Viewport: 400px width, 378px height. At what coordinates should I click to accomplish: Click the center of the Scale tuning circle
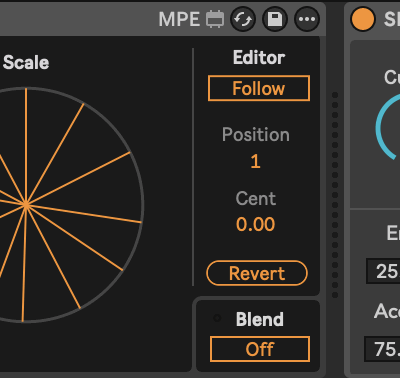point(26,205)
